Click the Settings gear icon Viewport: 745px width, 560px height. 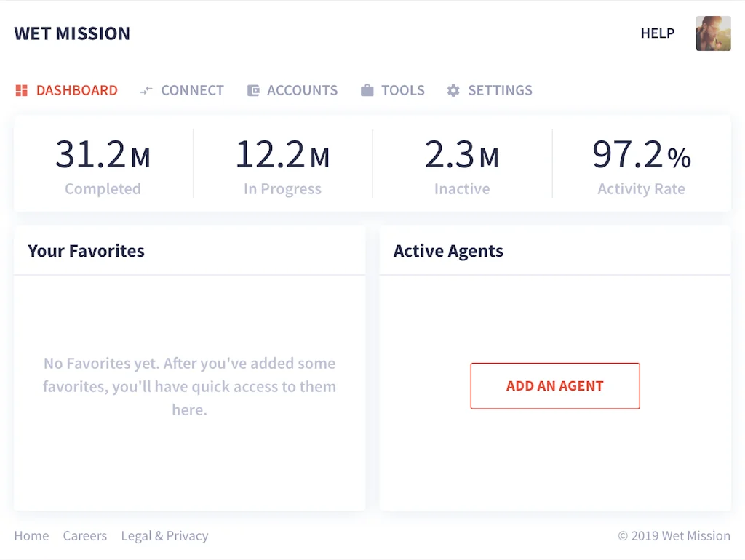[453, 91]
